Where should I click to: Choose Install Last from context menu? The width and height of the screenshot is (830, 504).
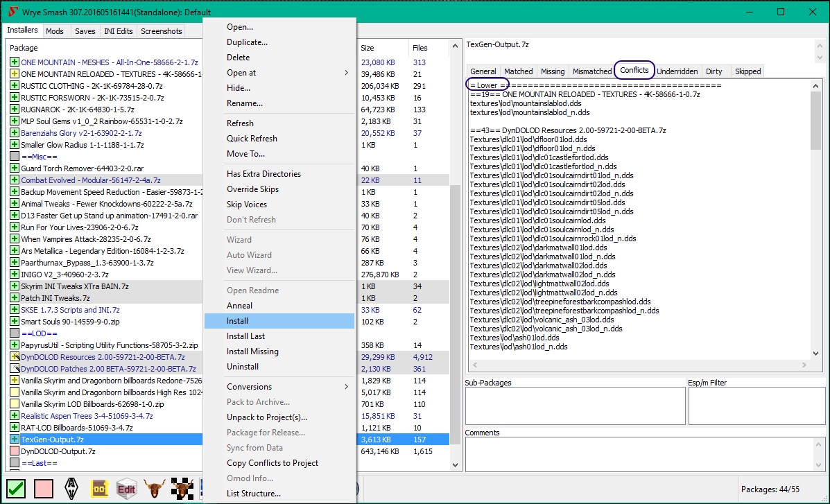point(279,336)
